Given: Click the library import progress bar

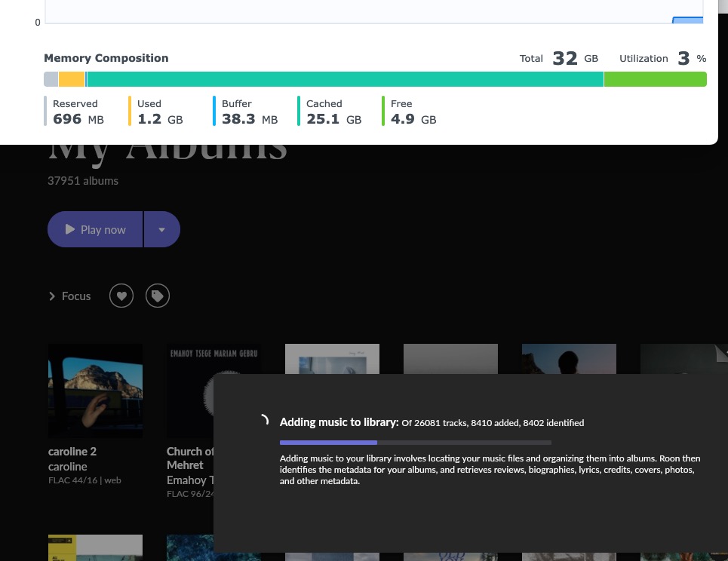Looking at the screenshot, I should [415, 443].
